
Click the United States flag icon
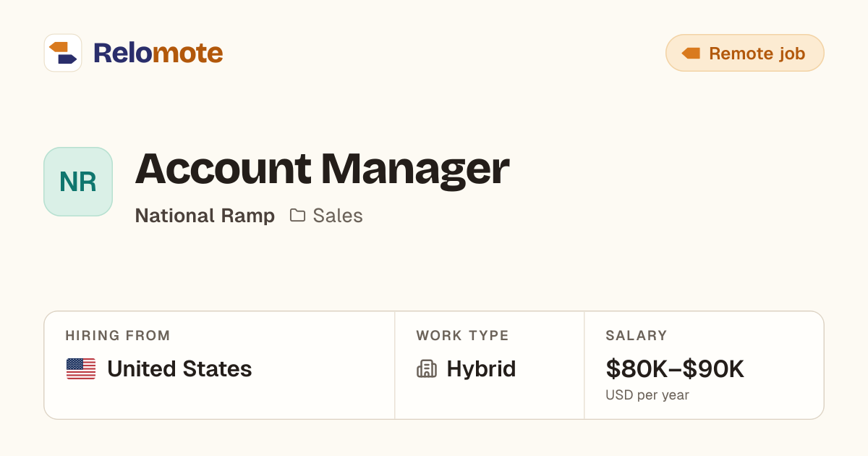(x=81, y=369)
